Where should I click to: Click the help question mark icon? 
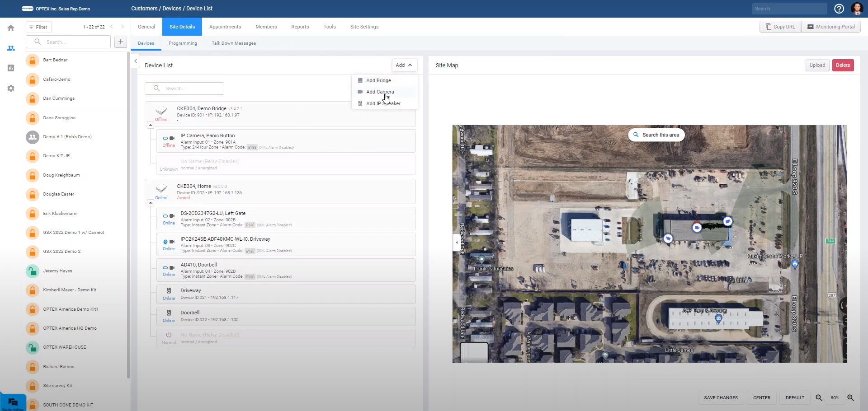pos(839,9)
